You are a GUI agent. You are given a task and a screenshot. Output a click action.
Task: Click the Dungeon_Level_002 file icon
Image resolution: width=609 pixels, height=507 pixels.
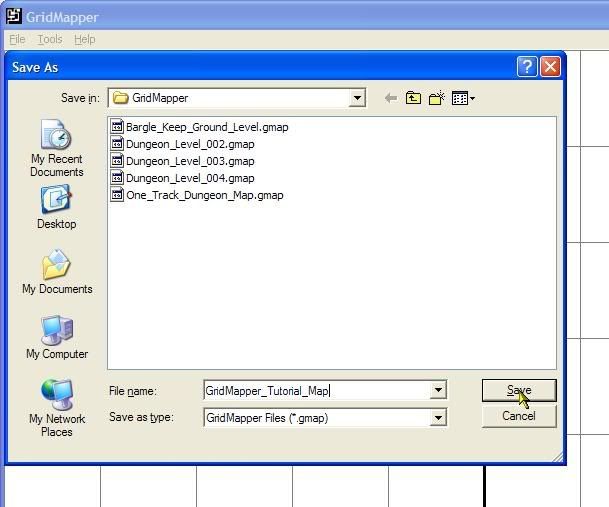(x=117, y=144)
